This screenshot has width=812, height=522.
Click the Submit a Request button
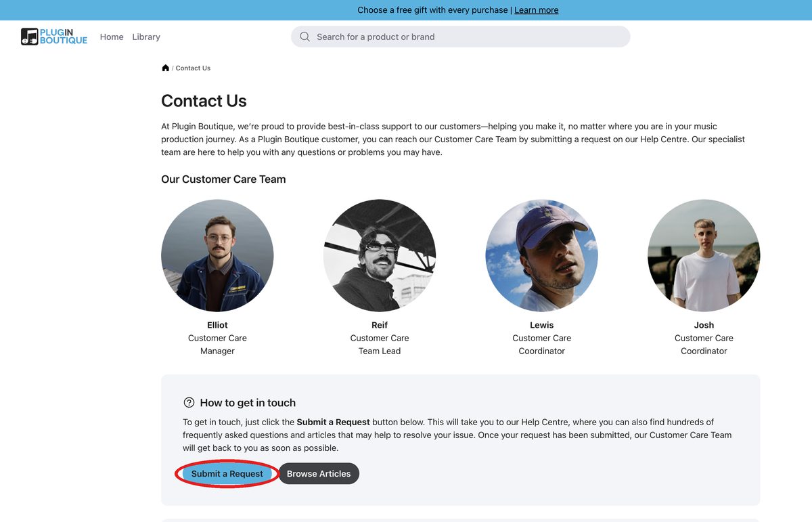227,474
